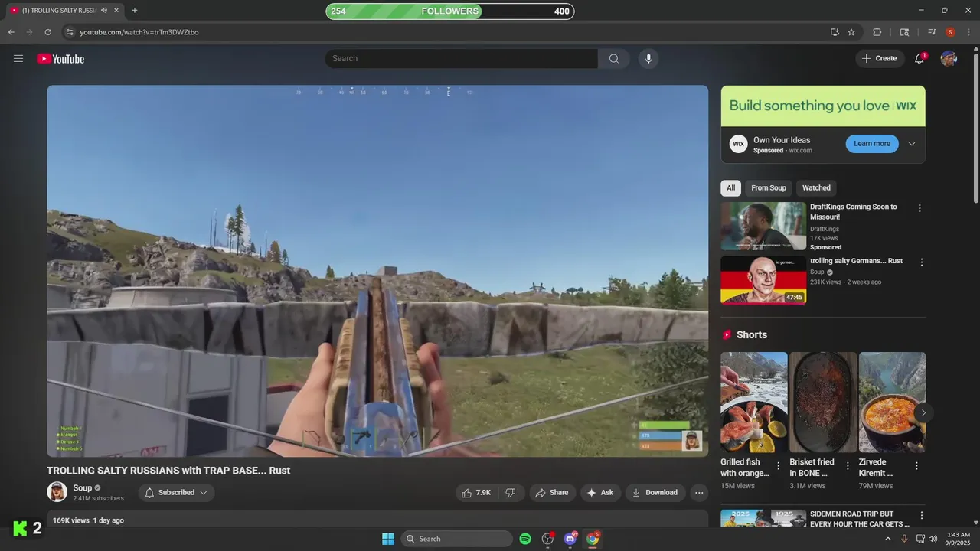Open the Windows Start menu
Viewport: 980px width, 551px height.
click(x=388, y=539)
